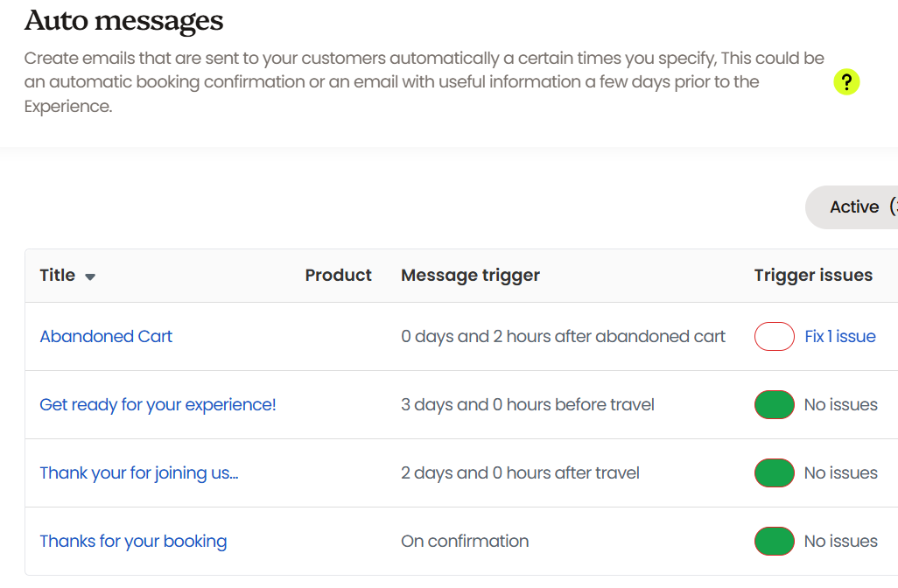Click the '3 days before travel' trigger cell
898x588 pixels.
coord(527,405)
